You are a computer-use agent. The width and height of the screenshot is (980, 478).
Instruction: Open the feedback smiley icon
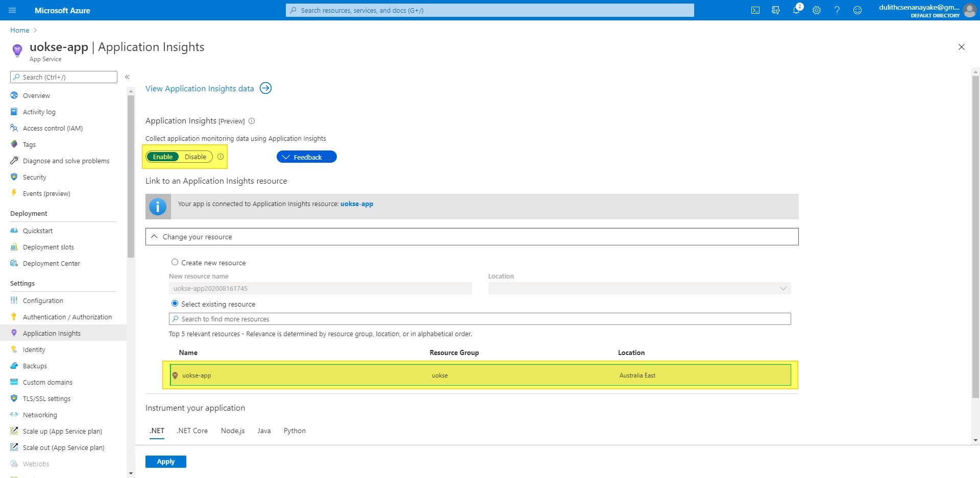(x=857, y=10)
